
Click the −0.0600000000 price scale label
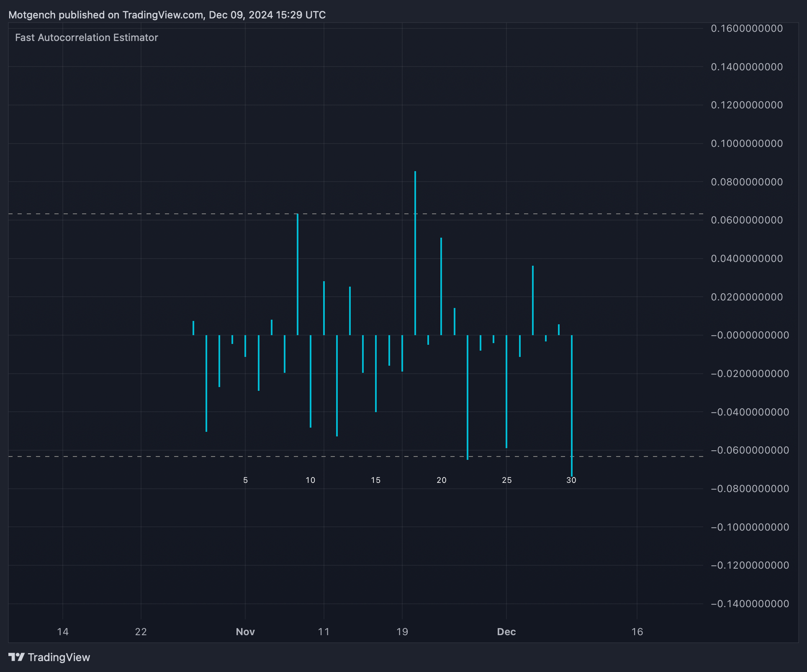[x=750, y=450]
